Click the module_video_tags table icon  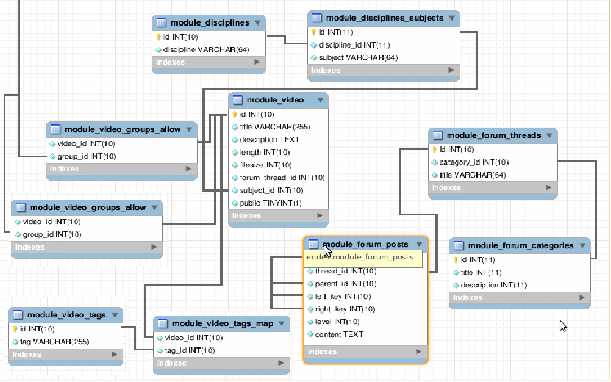[18, 315]
